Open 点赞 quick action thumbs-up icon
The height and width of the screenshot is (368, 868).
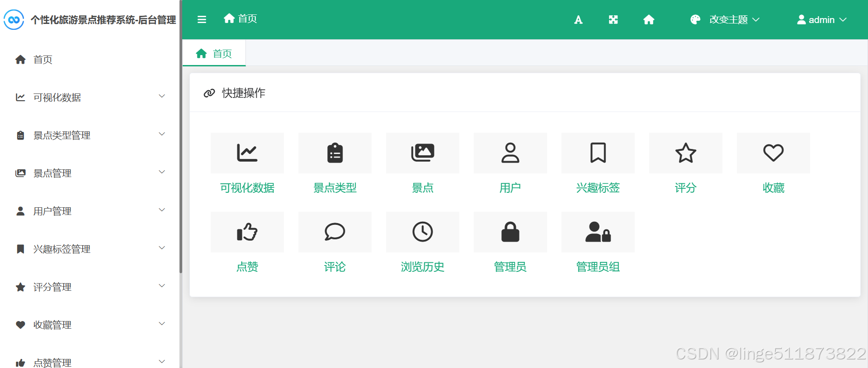pos(247,232)
